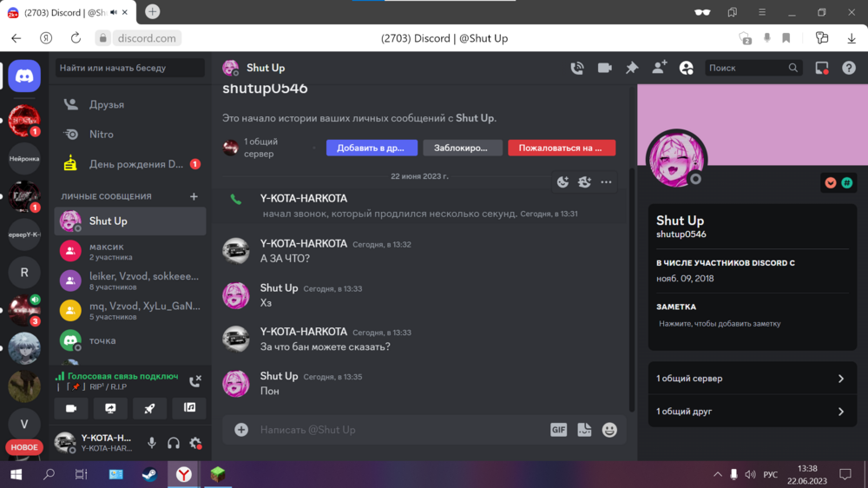Click the Найти или начать беседу search box
This screenshot has height=488, width=868.
(130, 68)
